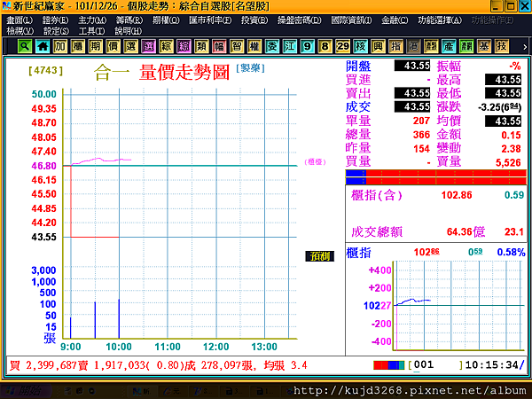Open the 匯市利率(F) menu
532x399 pixels.
click(210, 20)
